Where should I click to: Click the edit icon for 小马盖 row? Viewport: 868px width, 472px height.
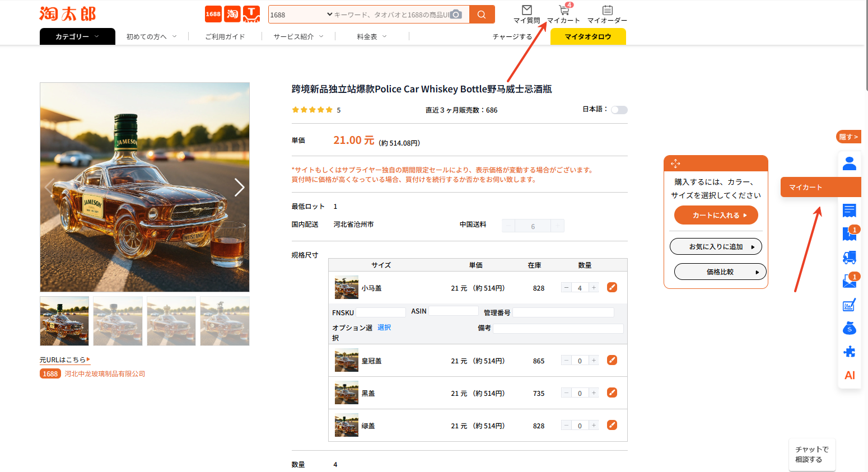[612, 287]
